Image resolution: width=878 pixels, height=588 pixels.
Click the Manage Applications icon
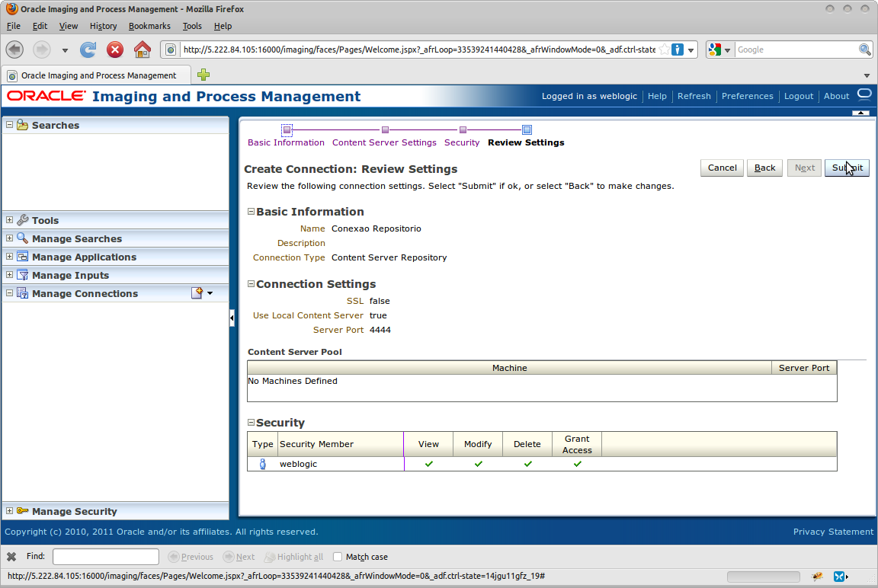pyautogui.click(x=22, y=257)
